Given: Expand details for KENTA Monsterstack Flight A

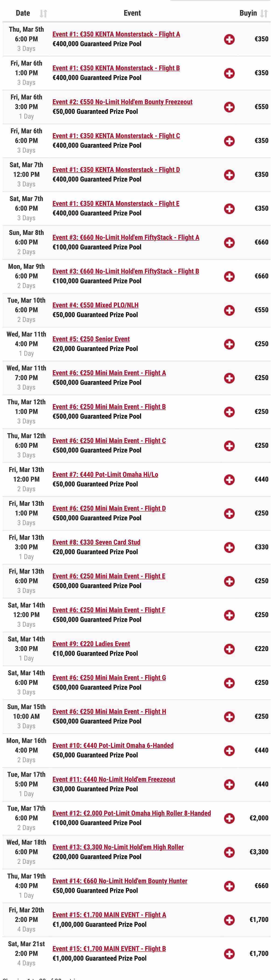Looking at the screenshot, I should pos(229,39).
